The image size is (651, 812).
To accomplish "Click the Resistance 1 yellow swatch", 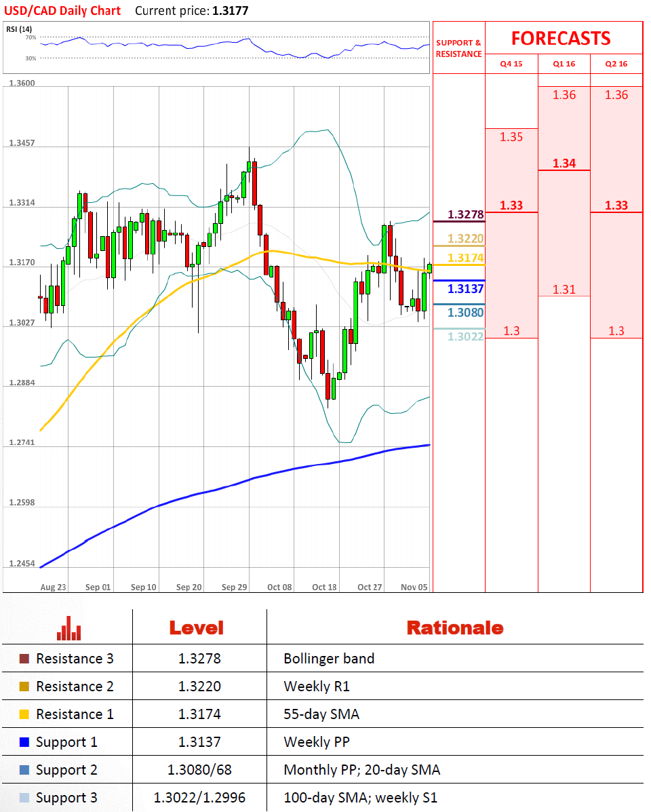I will point(24,714).
